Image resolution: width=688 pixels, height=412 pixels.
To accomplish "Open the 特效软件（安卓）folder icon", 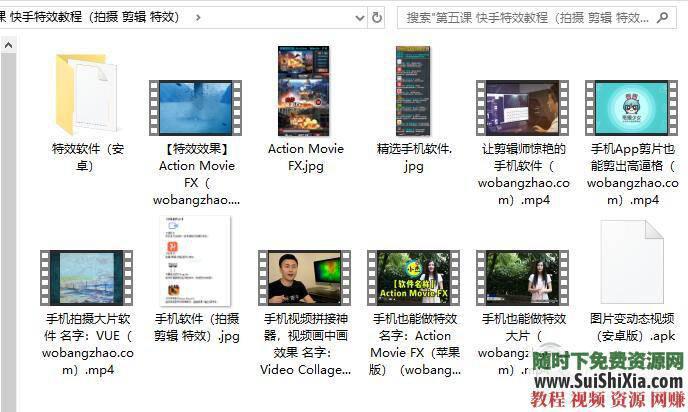I will click(x=87, y=94).
